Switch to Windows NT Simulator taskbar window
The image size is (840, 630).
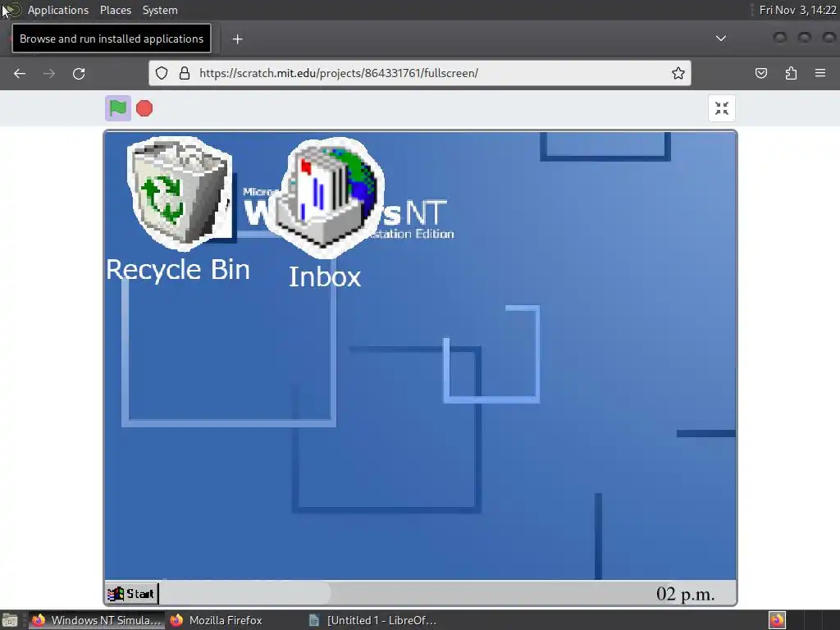pyautogui.click(x=97, y=620)
